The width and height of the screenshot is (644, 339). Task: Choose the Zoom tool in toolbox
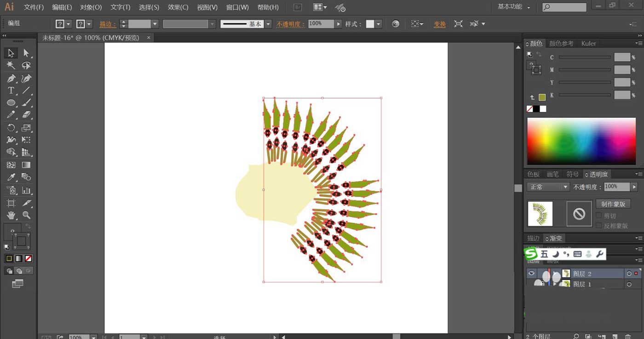[26, 215]
